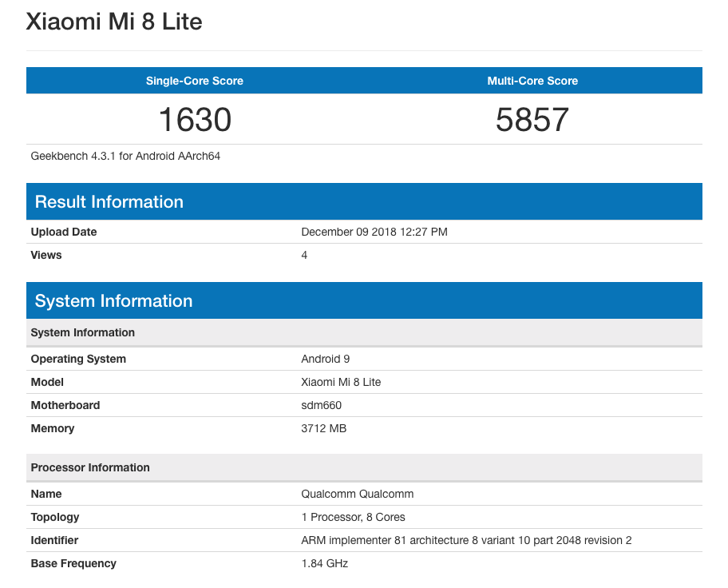Screen dimensions: 728x588
Task: Click the Single-Core Score header
Action: 194,81
